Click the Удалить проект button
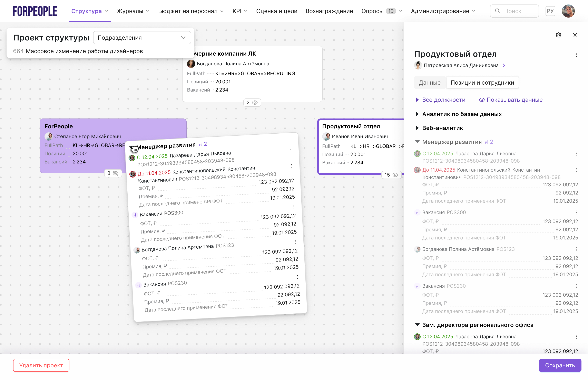The height and width of the screenshot is (380, 588). point(41,365)
